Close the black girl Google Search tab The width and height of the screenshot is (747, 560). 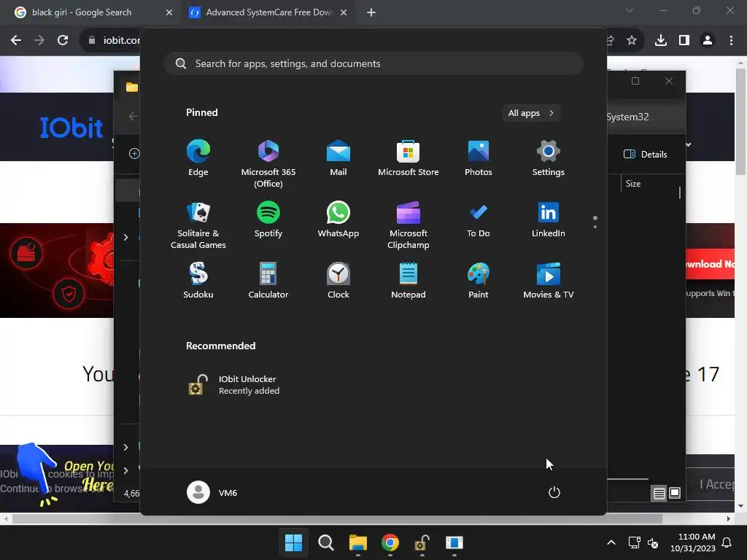tap(169, 12)
